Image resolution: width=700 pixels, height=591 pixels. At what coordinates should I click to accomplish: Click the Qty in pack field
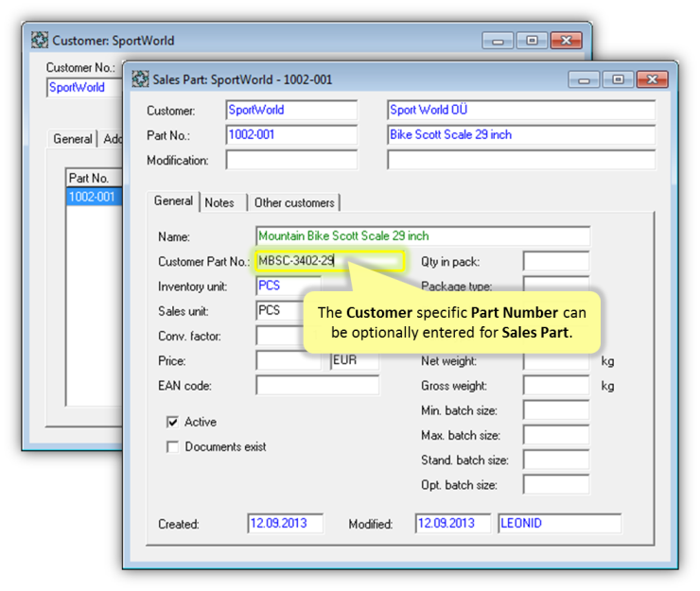(556, 261)
